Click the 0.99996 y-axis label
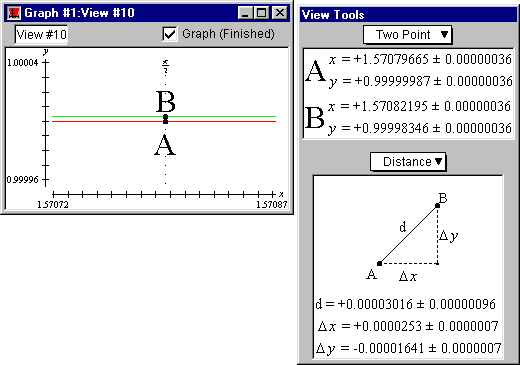Screen dimensions: 520x365 click(x=23, y=180)
